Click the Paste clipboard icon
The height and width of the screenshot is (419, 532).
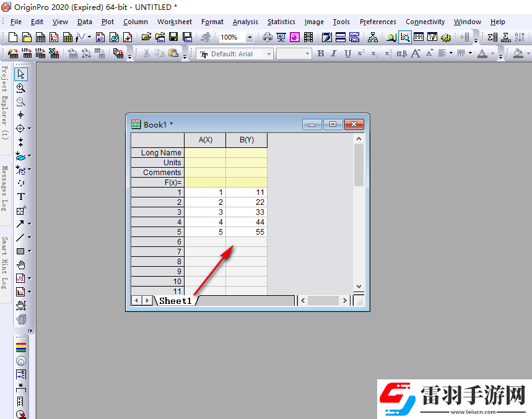coord(173,54)
